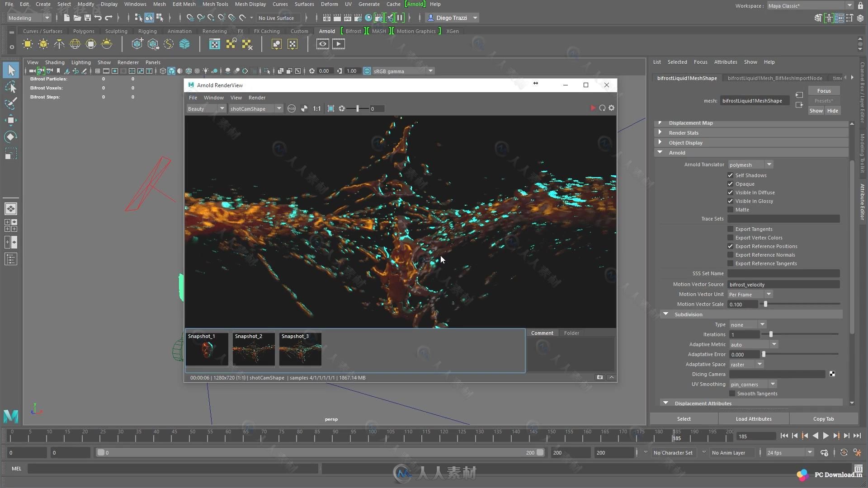Click the Select button
The width and height of the screenshot is (868, 488).
pyautogui.click(x=684, y=419)
